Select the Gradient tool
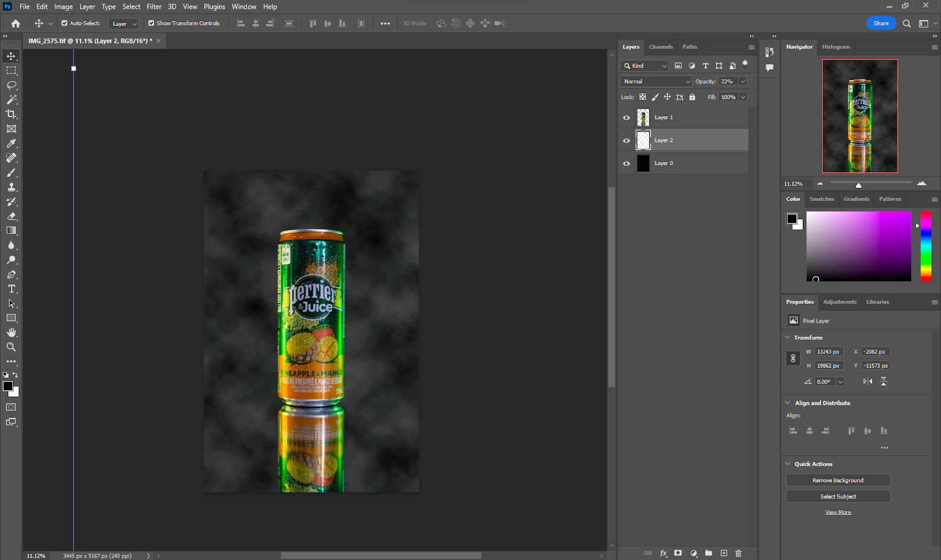This screenshot has height=560, width=941. (11, 230)
